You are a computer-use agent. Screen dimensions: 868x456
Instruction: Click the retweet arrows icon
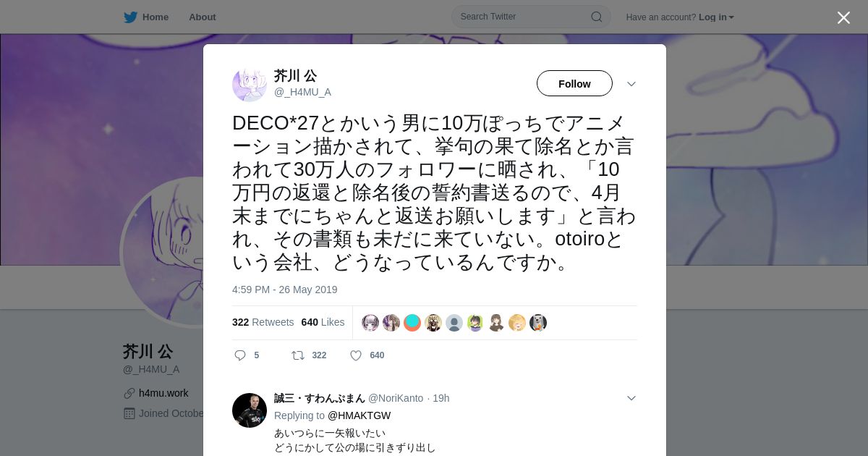tap(298, 355)
